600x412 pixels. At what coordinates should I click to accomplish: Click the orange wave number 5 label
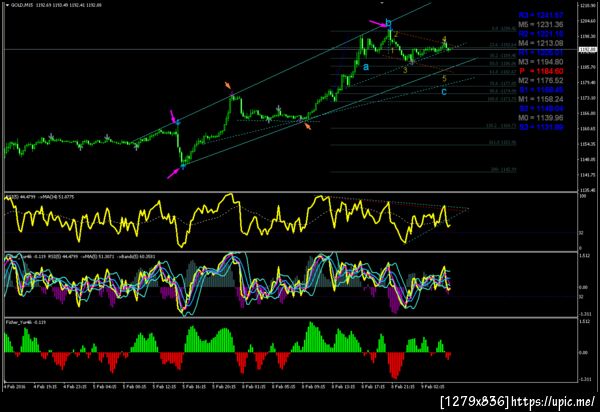point(444,79)
